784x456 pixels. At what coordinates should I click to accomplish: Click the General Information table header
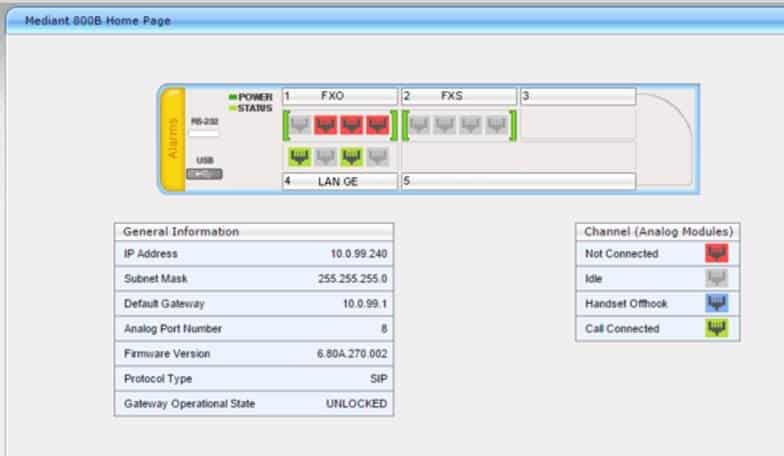[254, 232]
